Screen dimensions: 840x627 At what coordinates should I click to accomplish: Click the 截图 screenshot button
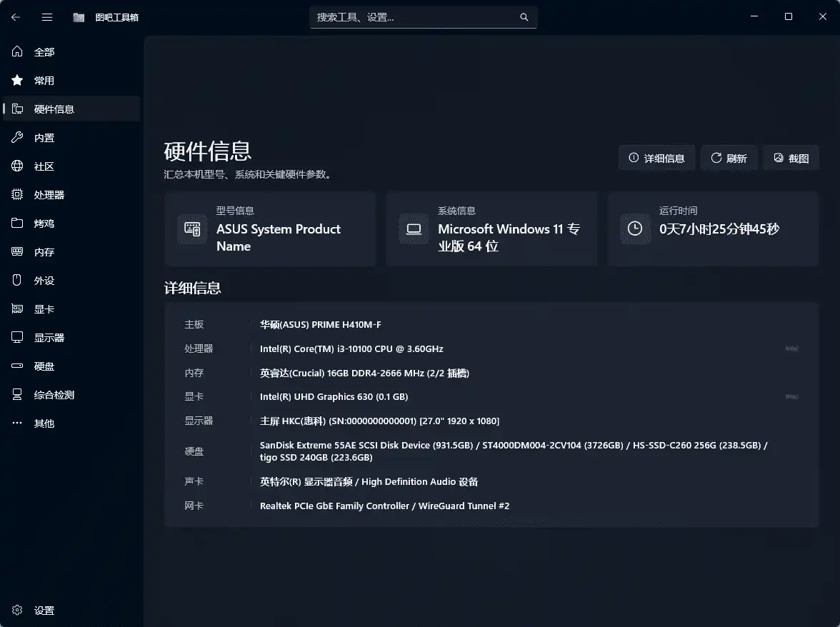click(x=791, y=158)
